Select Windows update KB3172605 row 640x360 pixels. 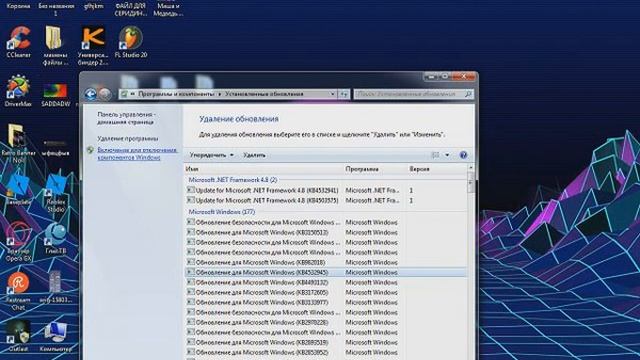coord(326,293)
